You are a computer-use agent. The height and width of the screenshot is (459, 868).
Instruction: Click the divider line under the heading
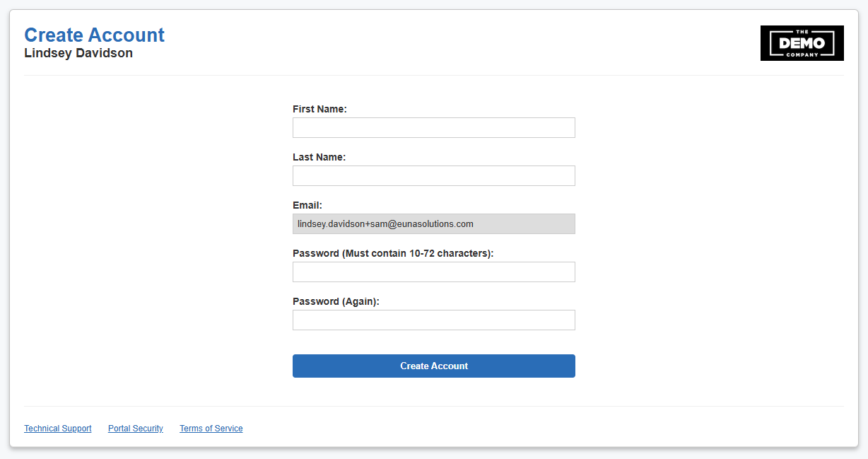pyautogui.click(x=434, y=75)
